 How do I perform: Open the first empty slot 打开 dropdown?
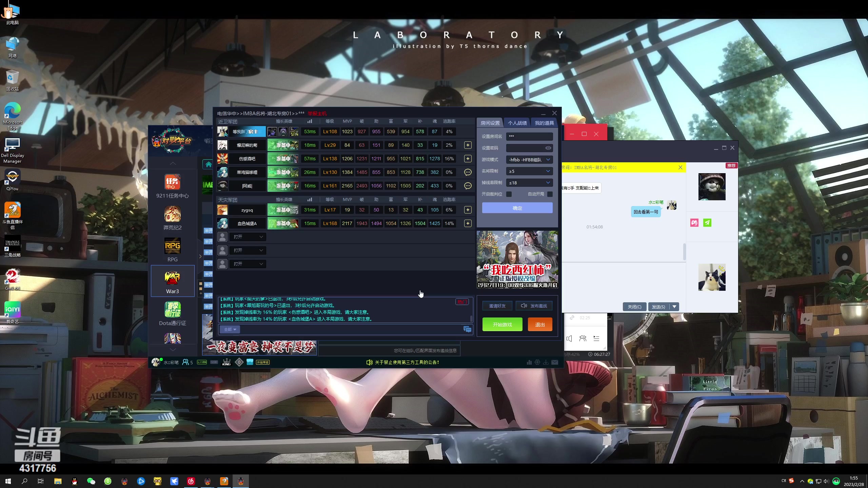click(248, 237)
